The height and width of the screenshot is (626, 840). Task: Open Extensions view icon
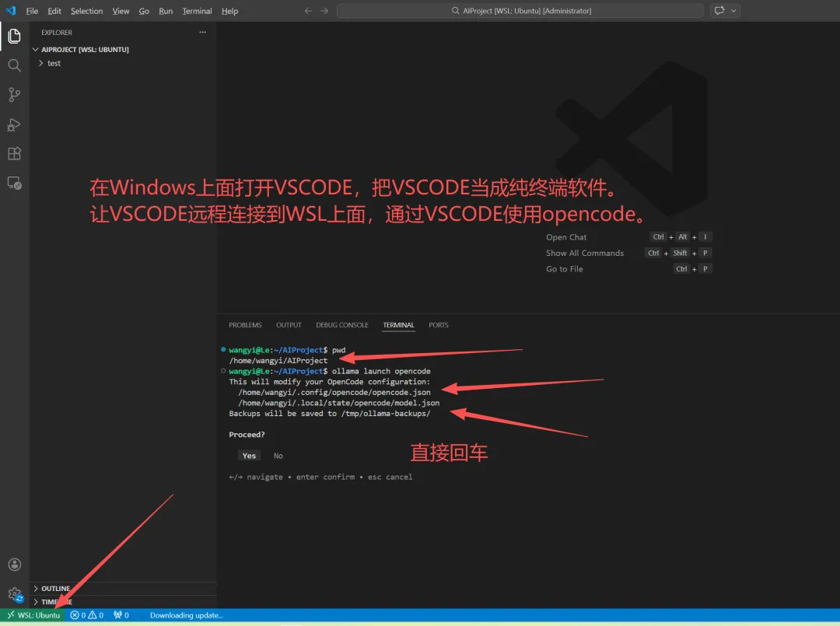(15, 154)
